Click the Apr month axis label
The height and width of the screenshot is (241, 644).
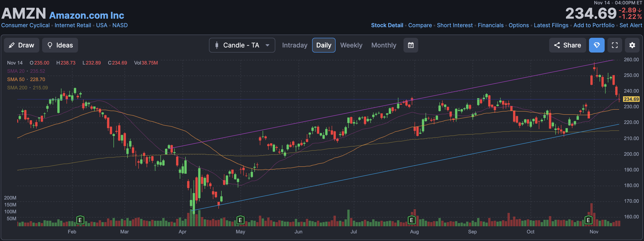[x=183, y=232]
